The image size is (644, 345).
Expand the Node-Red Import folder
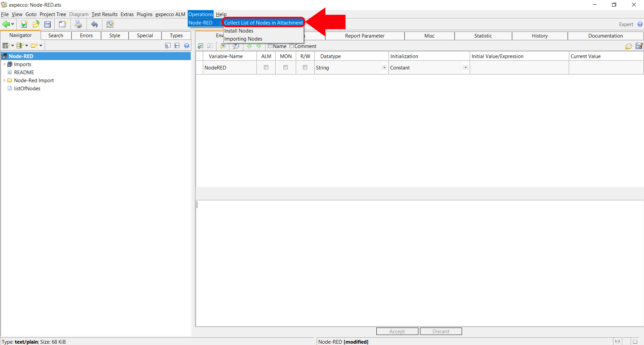tap(4, 81)
